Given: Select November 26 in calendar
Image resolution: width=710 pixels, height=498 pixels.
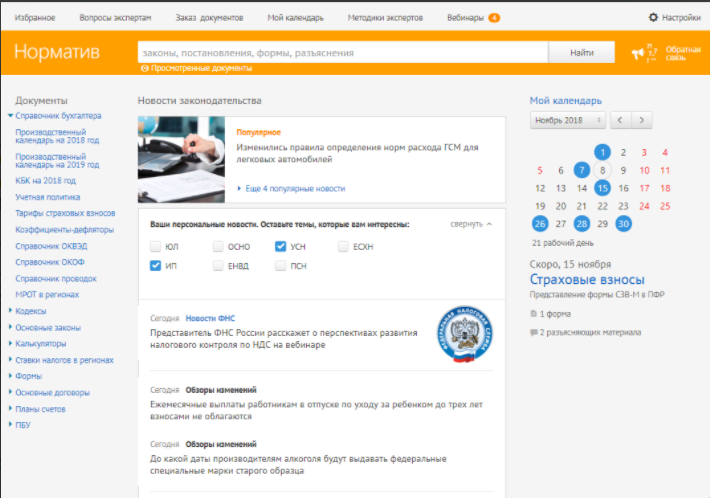Looking at the screenshot, I should click(540, 224).
